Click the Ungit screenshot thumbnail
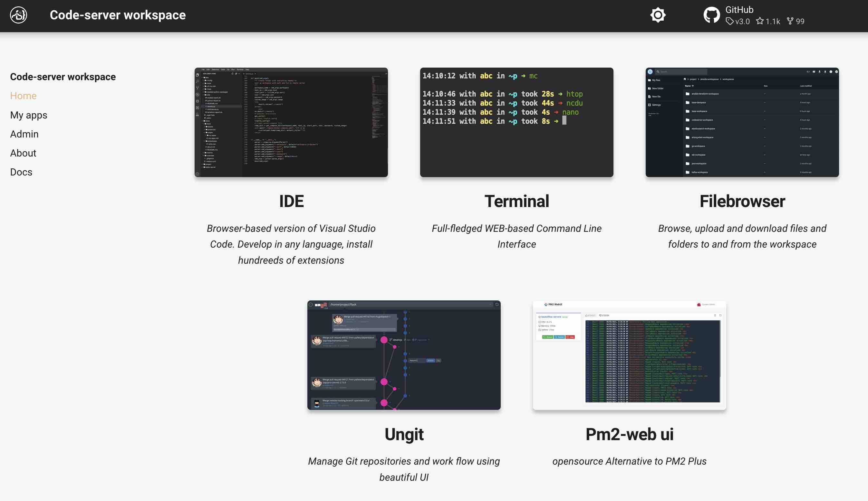The image size is (868, 501). tap(404, 355)
